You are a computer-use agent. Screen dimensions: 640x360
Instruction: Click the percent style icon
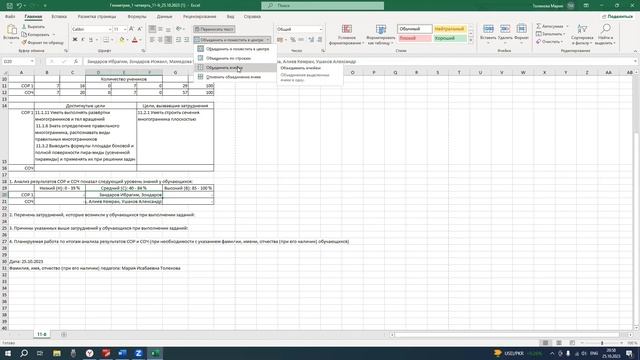(x=293, y=40)
